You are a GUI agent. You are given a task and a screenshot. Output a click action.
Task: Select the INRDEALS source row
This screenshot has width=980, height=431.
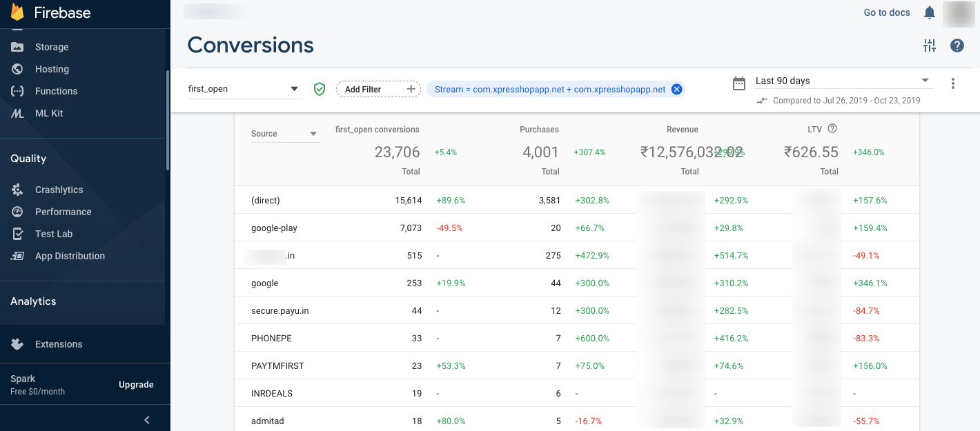pyautogui.click(x=577, y=393)
